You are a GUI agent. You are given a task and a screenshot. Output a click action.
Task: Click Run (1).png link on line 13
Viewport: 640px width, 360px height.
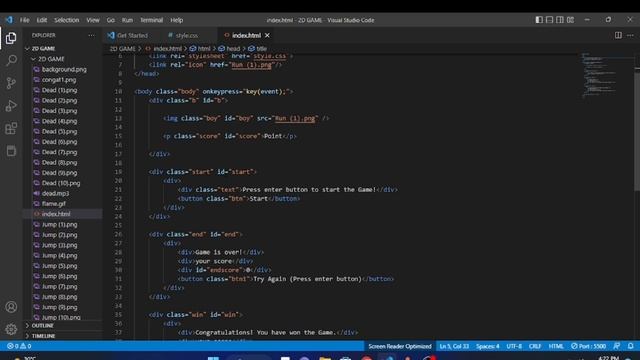click(x=295, y=118)
